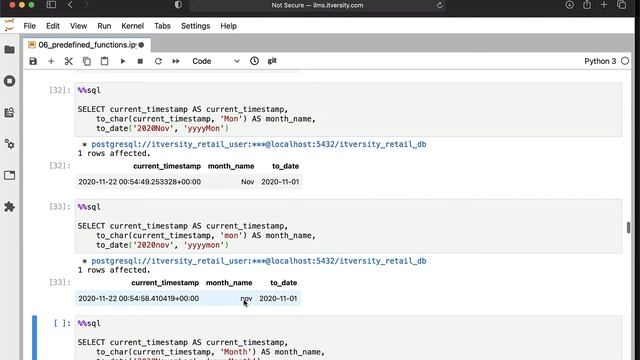The height and width of the screenshot is (360, 640).
Task: Open Safari Share button
Action: [x=587, y=5]
